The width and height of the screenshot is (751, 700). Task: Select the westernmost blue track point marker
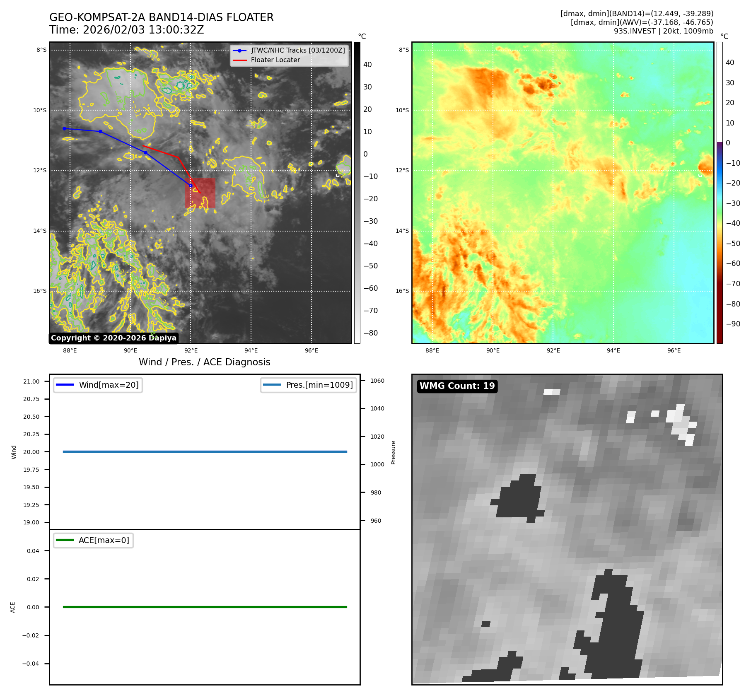coord(64,129)
